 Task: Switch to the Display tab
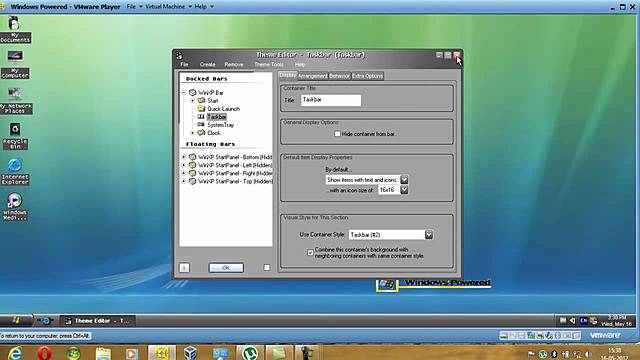tap(288, 75)
